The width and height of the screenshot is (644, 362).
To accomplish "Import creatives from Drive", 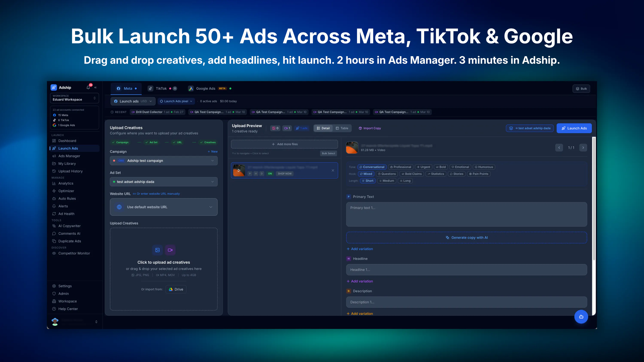I will (176, 289).
